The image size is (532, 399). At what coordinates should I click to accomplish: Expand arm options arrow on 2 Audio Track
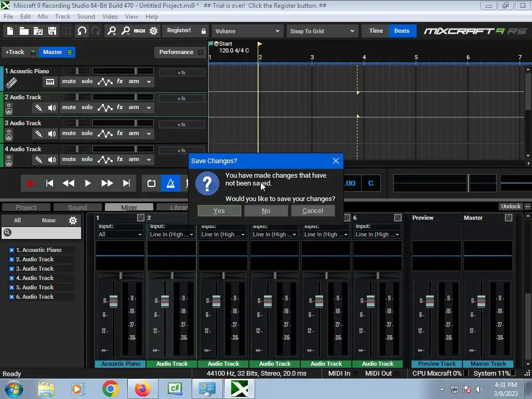point(149,108)
